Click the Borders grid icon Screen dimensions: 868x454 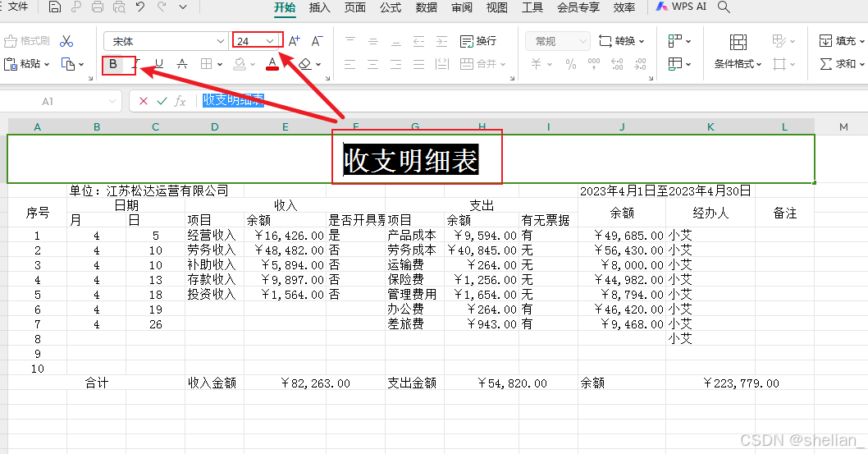[x=207, y=64]
